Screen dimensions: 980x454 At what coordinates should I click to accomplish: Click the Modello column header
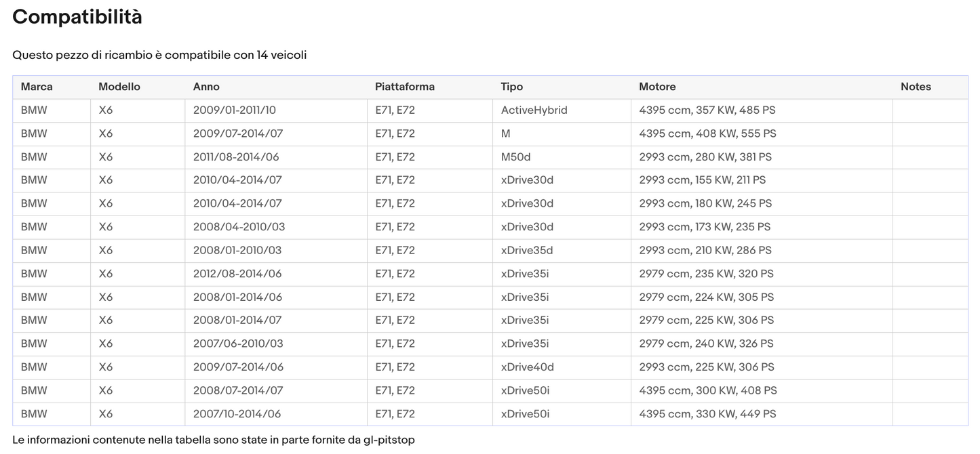[x=119, y=87]
